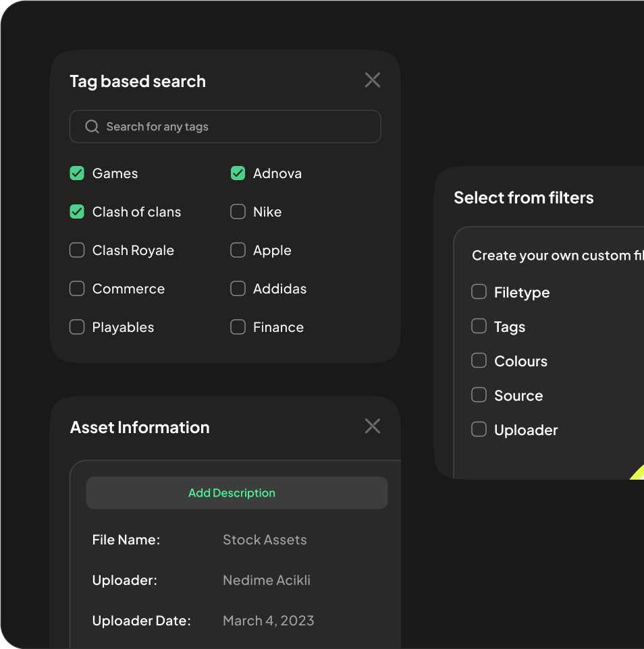Tick the Finance tag checkbox
This screenshot has width=644, height=649.
click(x=238, y=327)
